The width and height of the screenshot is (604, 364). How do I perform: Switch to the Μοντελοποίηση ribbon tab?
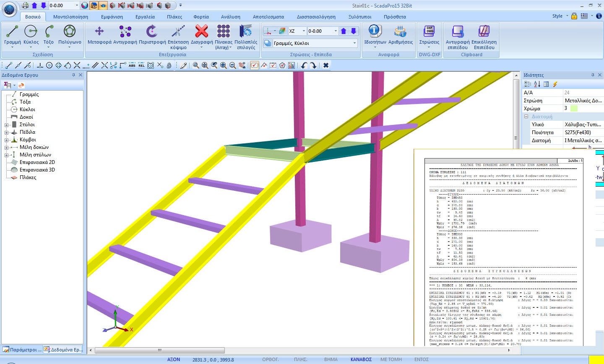tap(70, 17)
